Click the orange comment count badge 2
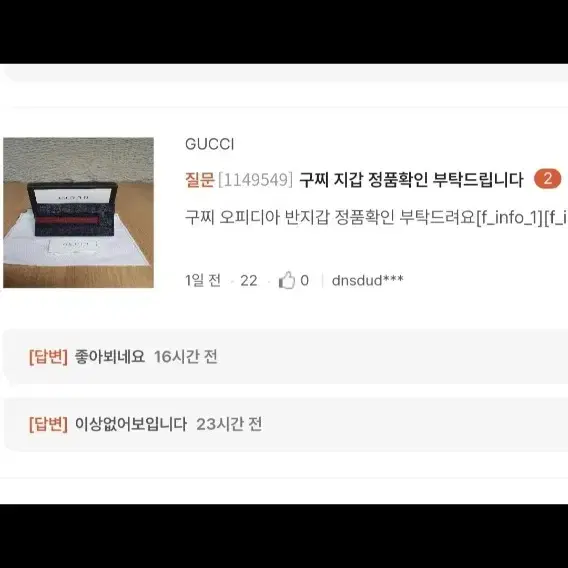This screenshot has width=568, height=568. tap(547, 179)
